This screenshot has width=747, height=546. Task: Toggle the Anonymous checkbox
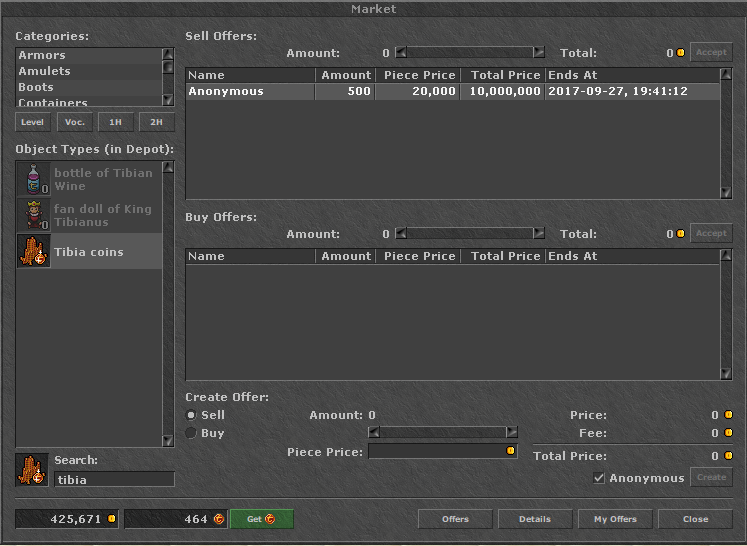[599, 477]
